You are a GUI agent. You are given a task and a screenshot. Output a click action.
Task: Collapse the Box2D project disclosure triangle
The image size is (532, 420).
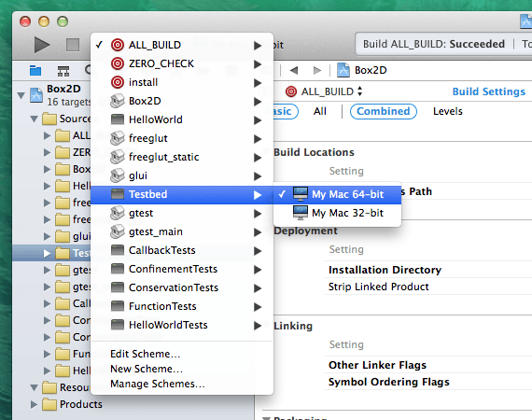click(x=21, y=95)
